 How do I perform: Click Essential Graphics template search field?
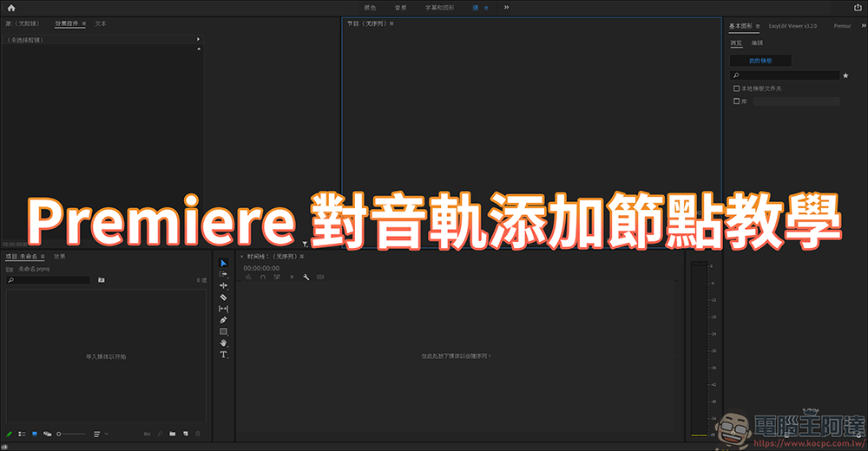click(785, 75)
